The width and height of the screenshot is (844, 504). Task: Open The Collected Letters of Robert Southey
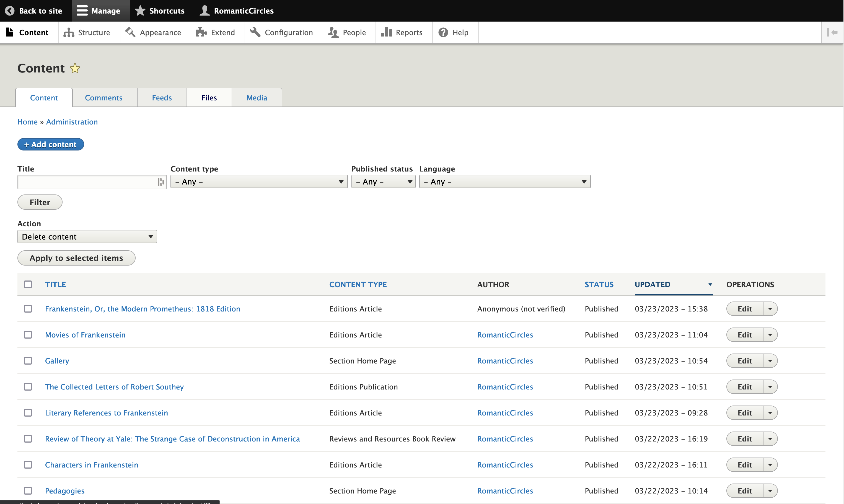pos(114,387)
